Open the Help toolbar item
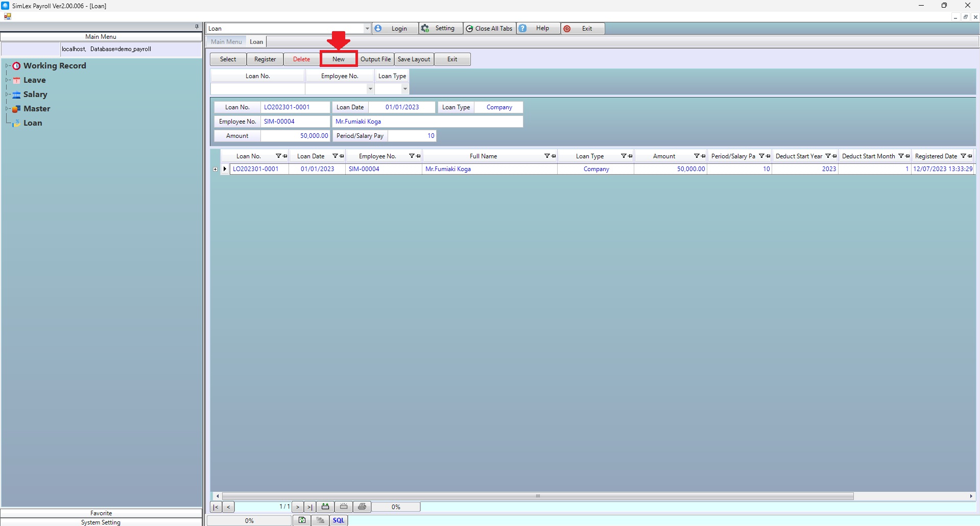The height and width of the screenshot is (526, 980). coord(538,29)
